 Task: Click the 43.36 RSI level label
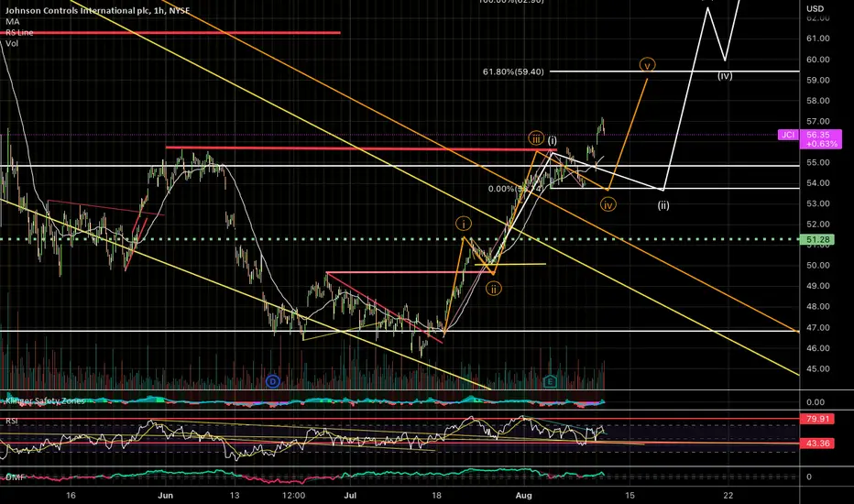coord(816,444)
